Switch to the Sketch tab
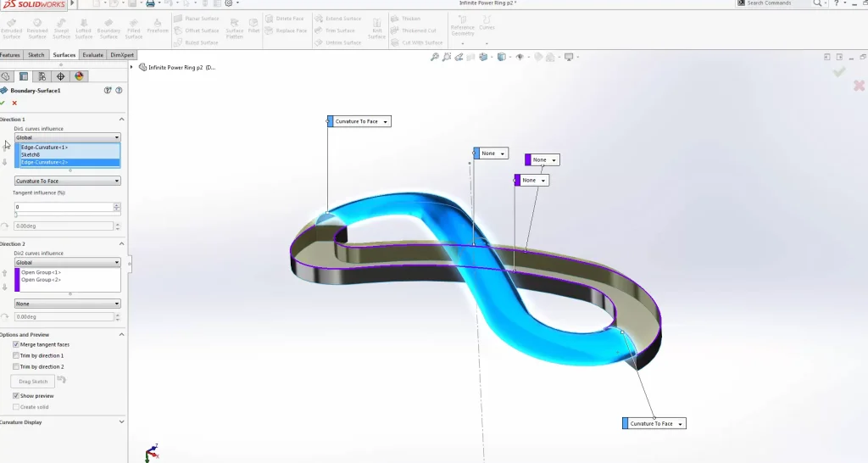 [36, 55]
